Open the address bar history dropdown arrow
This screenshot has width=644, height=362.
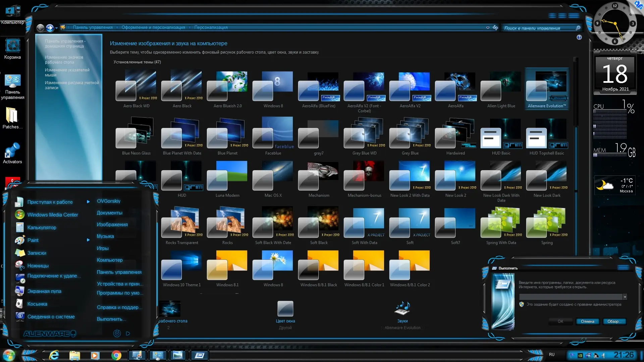(x=488, y=28)
